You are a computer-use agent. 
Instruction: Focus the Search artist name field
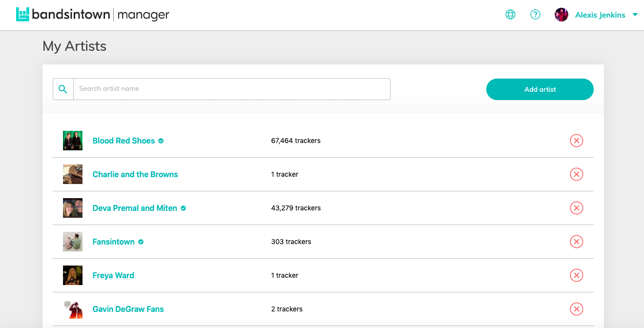point(232,89)
